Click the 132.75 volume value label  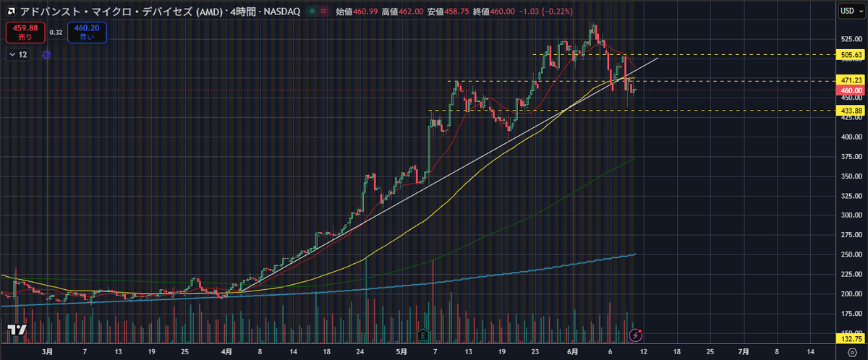pos(849,338)
